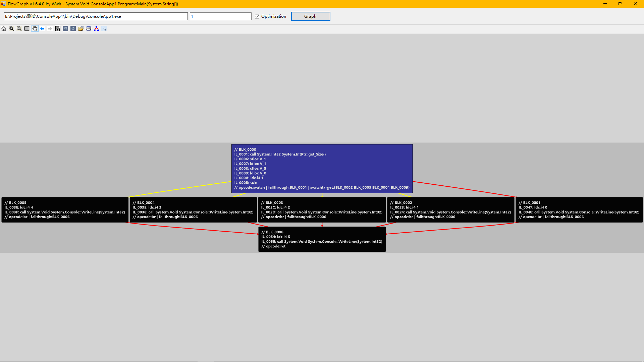644x362 pixels.
Task: Select the BLK_0006 ret node
Action: tap(322, 239)
